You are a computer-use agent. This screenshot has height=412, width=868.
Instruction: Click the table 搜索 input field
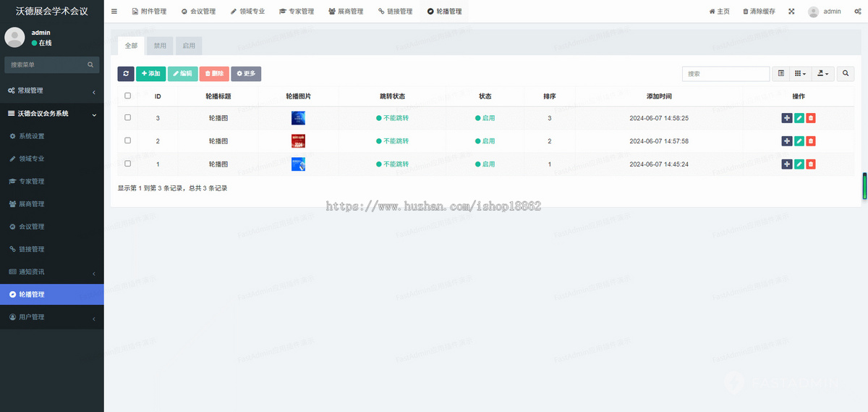pos(726,74)
